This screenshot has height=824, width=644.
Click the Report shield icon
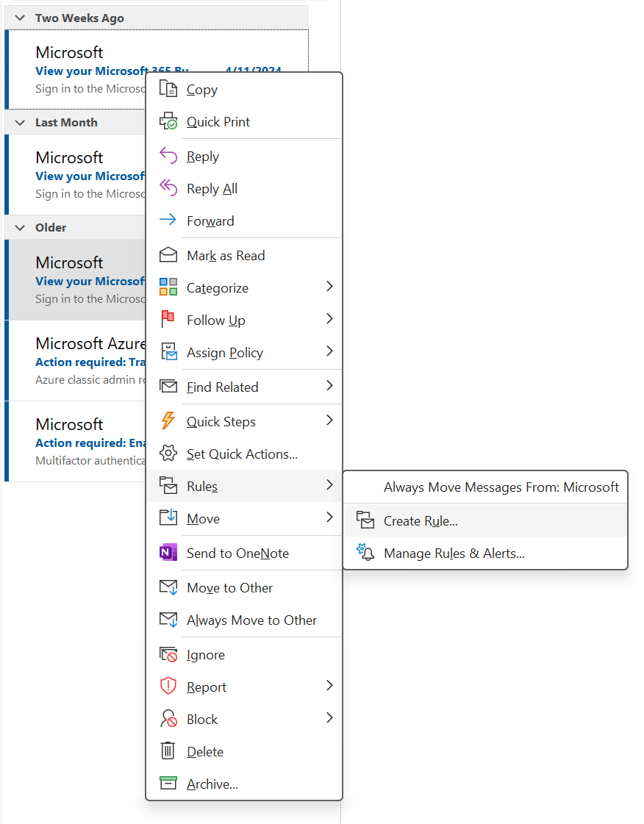[x=168, y=687]
